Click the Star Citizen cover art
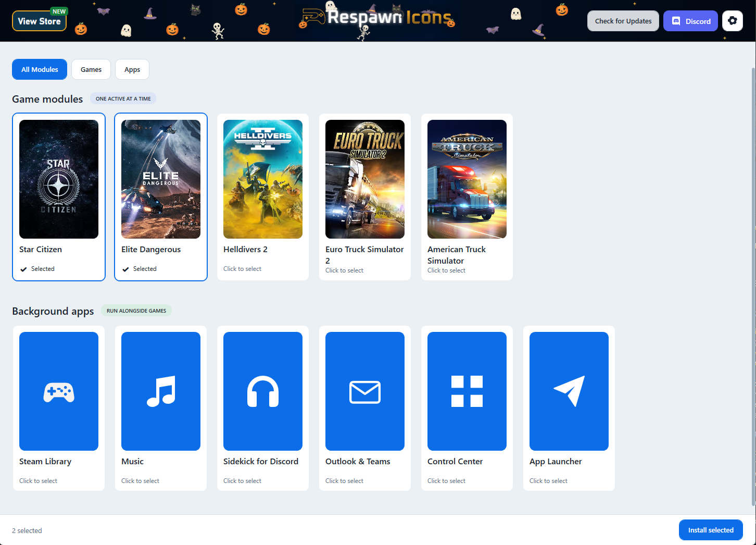The width and height of the screenshot is (756, 545). (59, 179)
